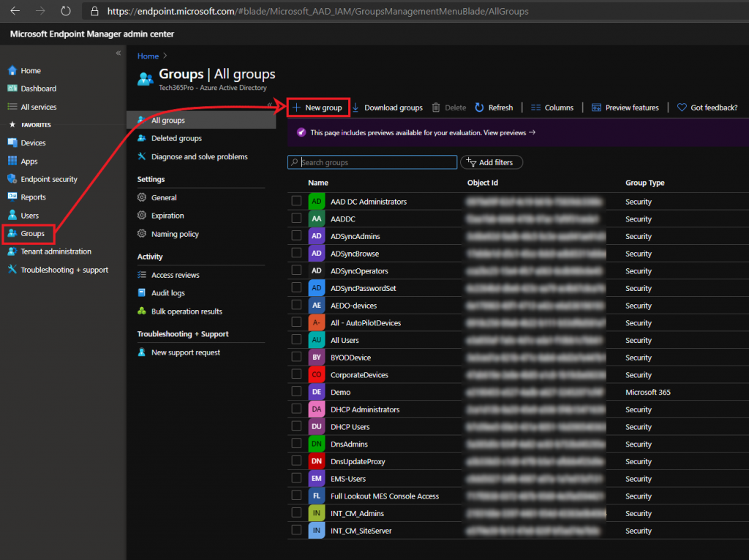The image size is (749, 560).
Task: Open the Naming policy settings item
Action: pos(175,234)
